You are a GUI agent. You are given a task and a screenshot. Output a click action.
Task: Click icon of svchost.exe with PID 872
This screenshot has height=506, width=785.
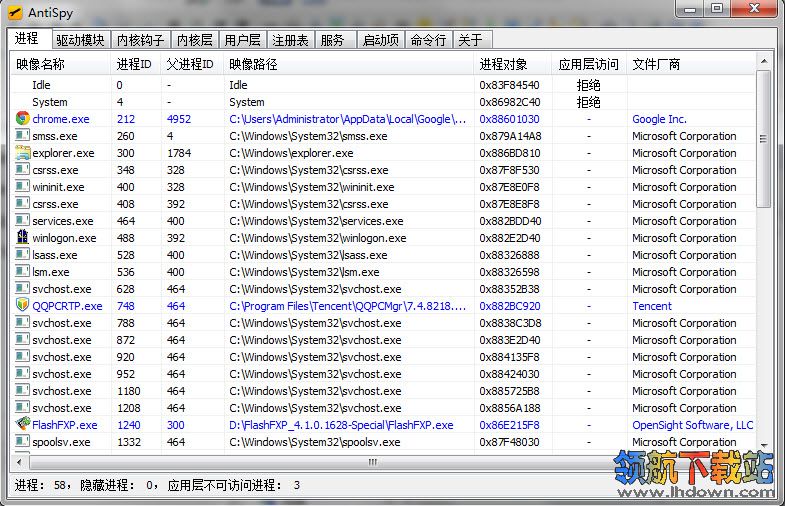tap(23, 339)
